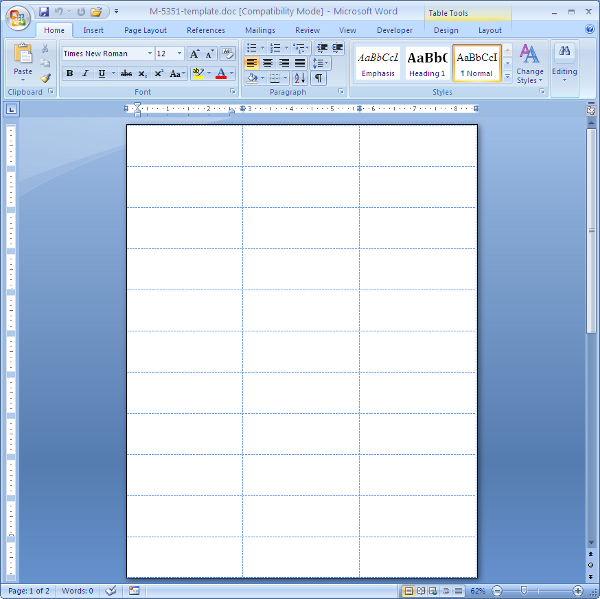Click the Grow Font icon

pyautogui.click(x=195, y=54)
